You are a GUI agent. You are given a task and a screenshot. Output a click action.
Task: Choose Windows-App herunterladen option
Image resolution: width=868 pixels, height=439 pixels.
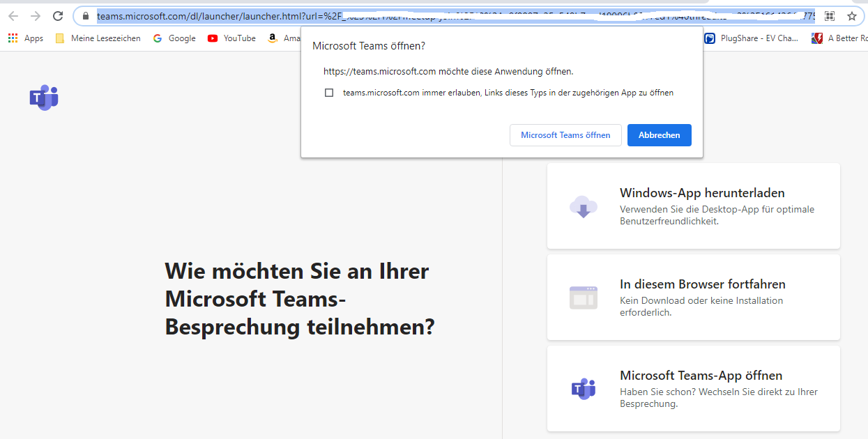[693, 206]
